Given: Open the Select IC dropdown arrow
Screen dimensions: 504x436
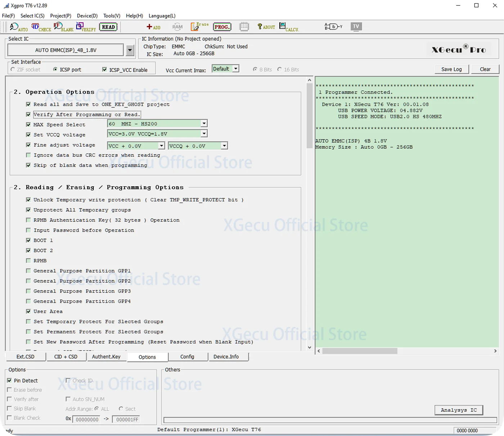Looking at the screenshot, I should point(130,50).
